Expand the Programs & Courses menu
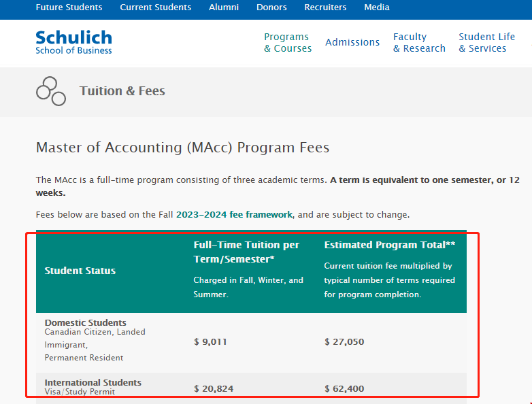Viewport: 532px width, 404px height. tap(288, 43)
